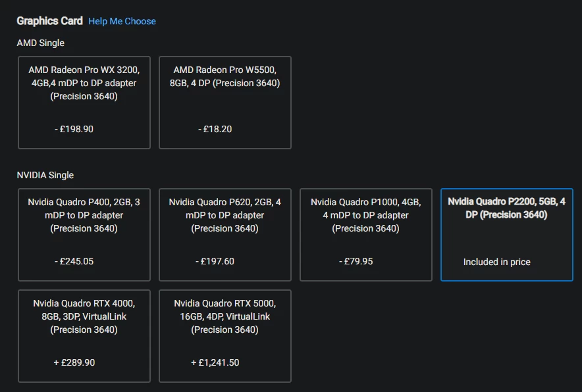Image resolution: width=582 pixels, height=392 pixels.
Task: Click the Included in price text
Action: (x=496, y=262)
